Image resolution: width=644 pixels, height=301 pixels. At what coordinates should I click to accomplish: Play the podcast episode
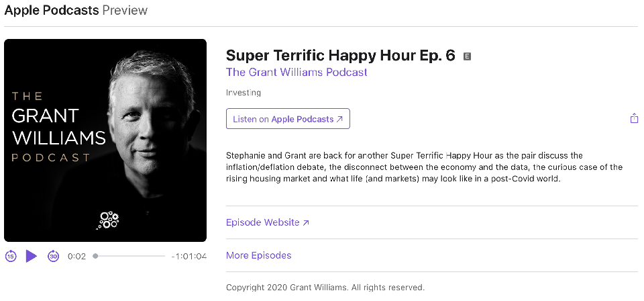tap(32, 256)
